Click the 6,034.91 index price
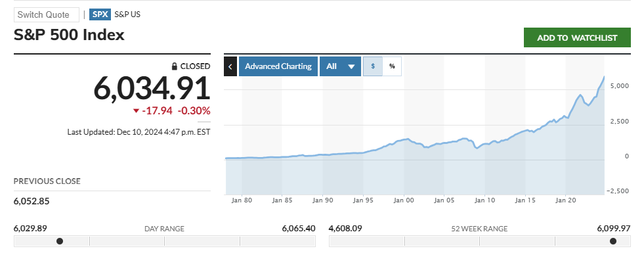The width and height of the screenshot is (644, 253). (152, 89)
